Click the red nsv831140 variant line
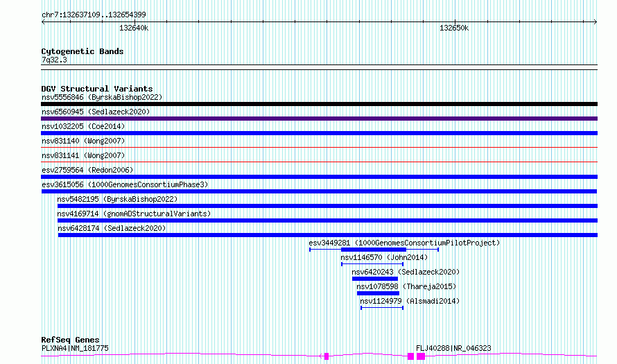The image size is (617, 364). [319, 148]
